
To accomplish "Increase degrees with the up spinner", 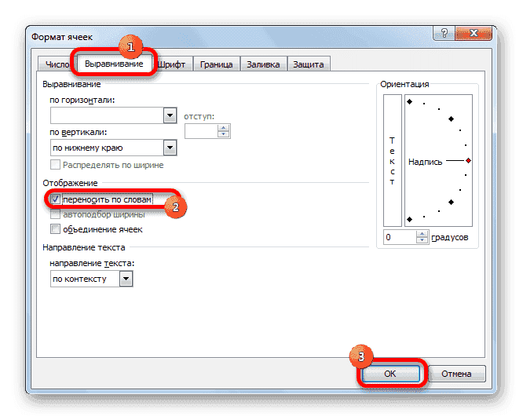I will [x=422, y=234].
